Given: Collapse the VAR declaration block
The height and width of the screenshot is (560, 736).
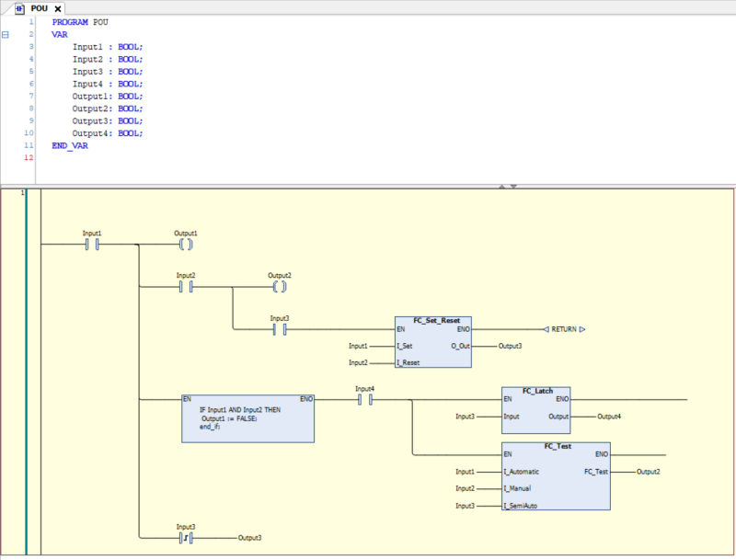Looking at the screenshot, I should (6, 34).
